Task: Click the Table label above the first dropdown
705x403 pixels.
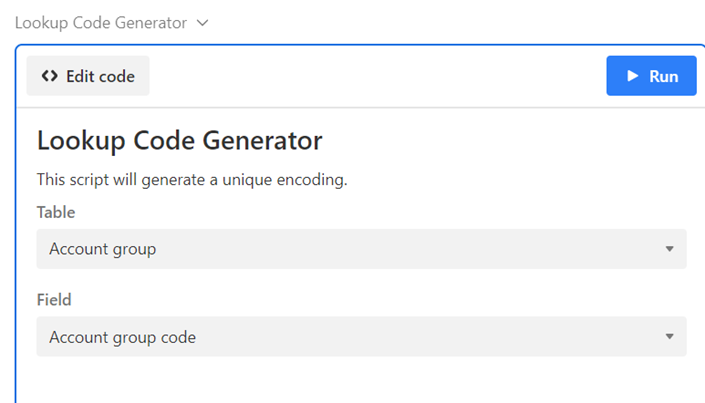Action: (x=56, y=212)
